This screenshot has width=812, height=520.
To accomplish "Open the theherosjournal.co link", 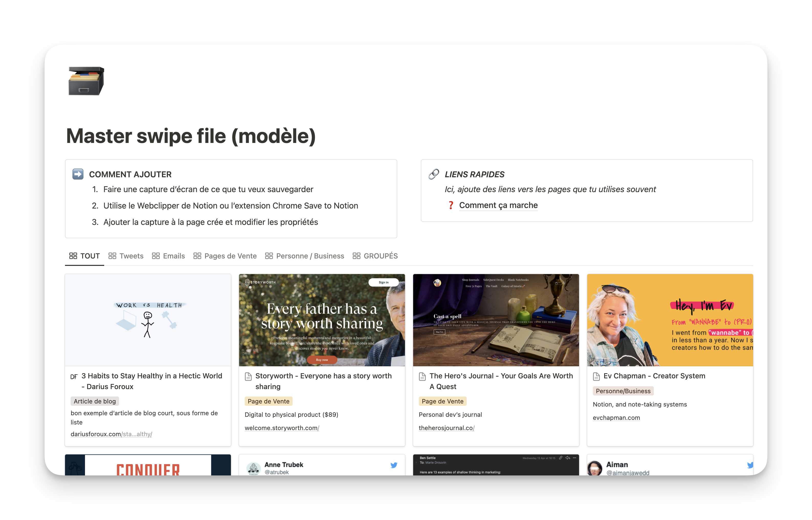I will pos(446,428).
